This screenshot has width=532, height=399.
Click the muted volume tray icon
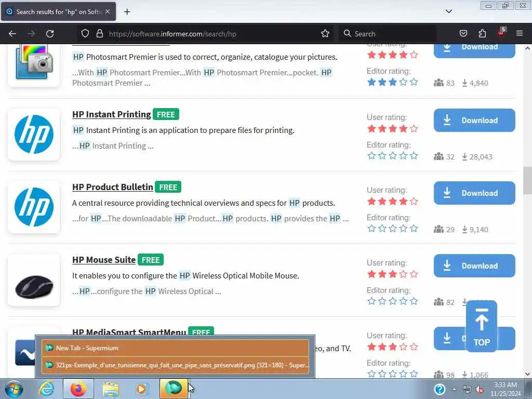click(x=480, y=390)
